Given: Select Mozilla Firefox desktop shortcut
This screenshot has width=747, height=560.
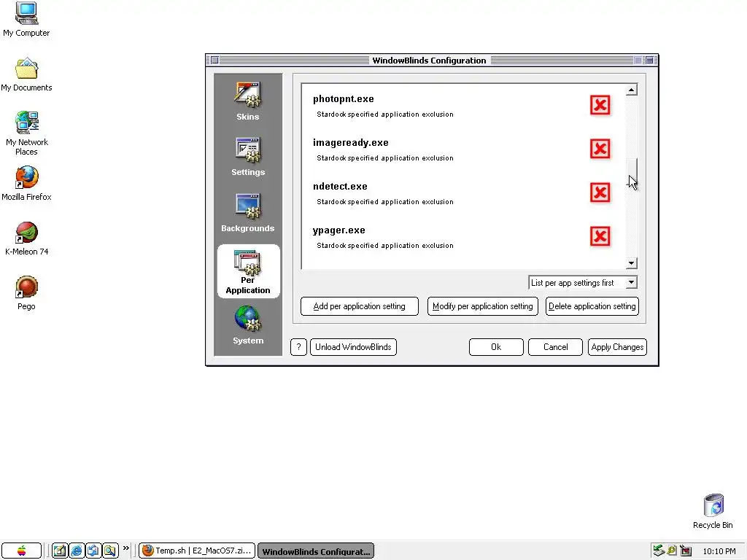Looking at the screenshot, I should coord(26,183).
